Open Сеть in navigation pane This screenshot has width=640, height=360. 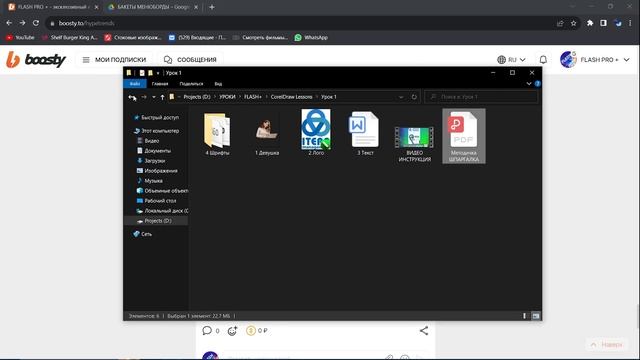coord(146,234)
